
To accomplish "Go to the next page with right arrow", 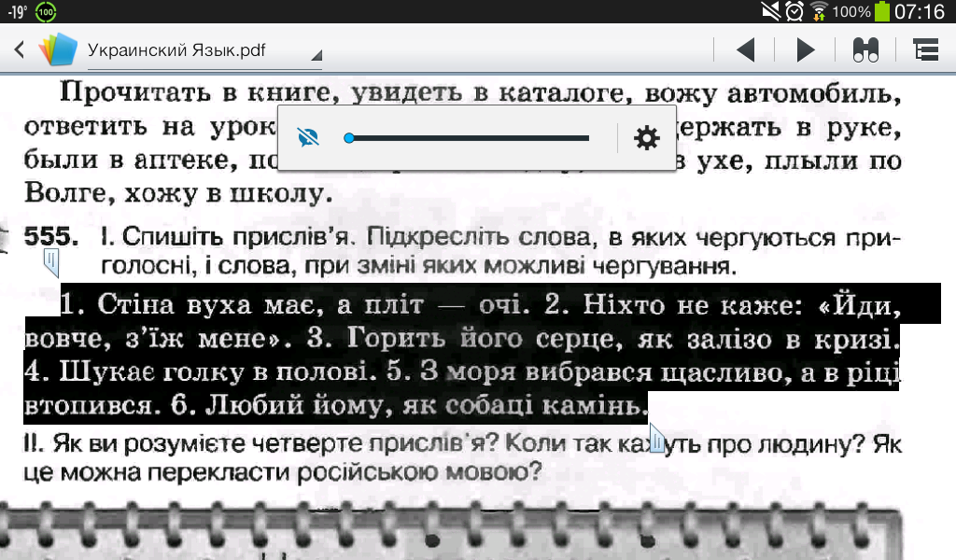I will (x=806, y=50).
